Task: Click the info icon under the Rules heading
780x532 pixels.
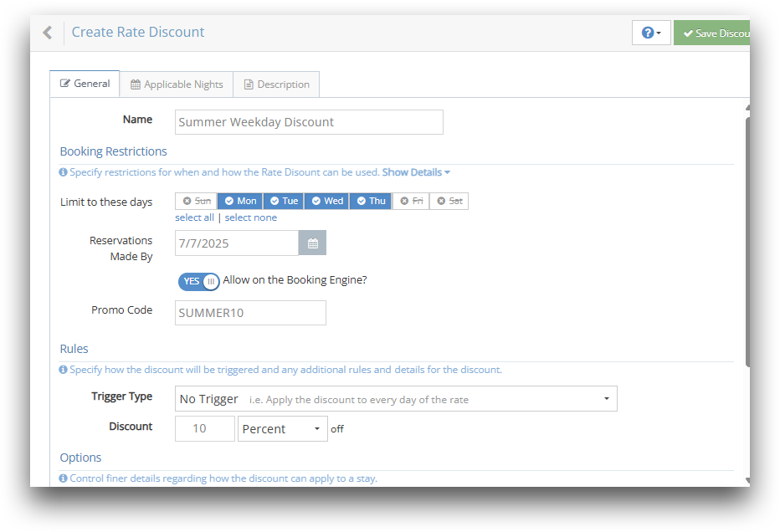Action: click(63, 369)
